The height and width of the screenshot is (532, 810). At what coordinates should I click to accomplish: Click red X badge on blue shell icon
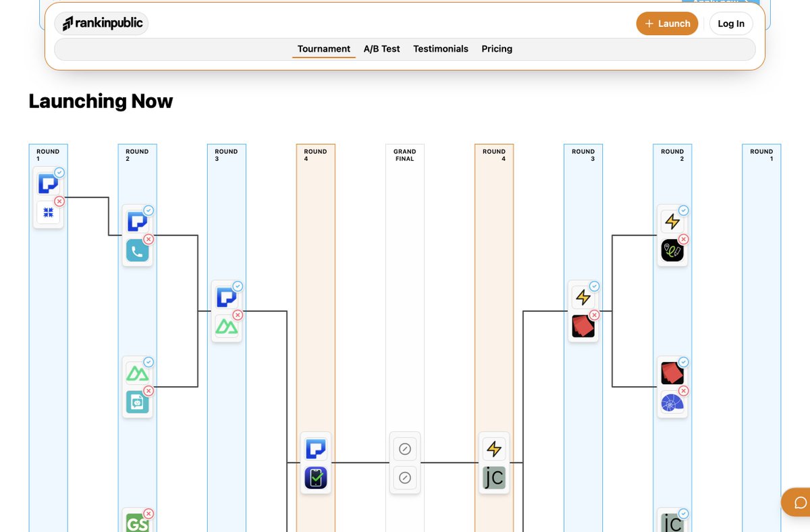(x=683, y=390)
